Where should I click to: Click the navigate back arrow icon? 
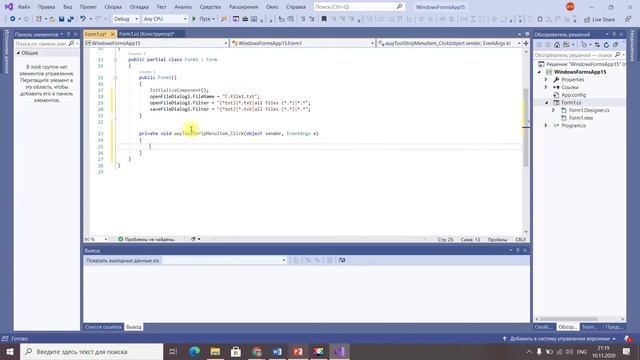click(x=13, y=19)
